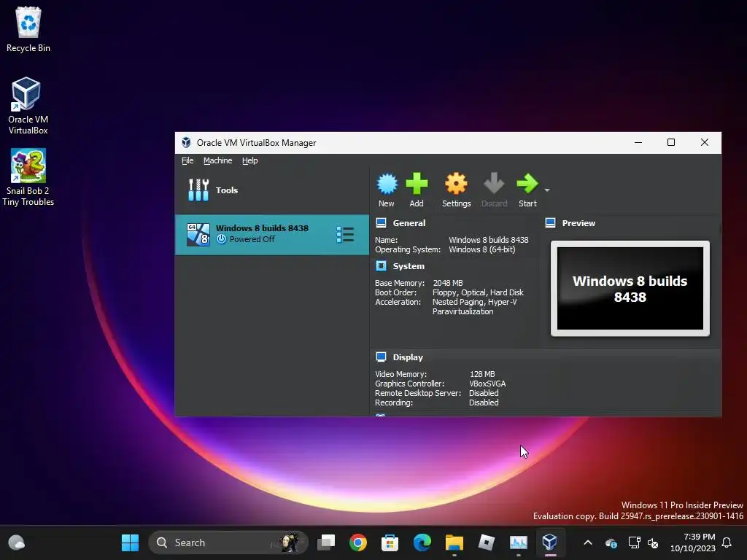Click the VirtualBox title bar logo icon
Screen dimensions: 747x560
(186, 142)
